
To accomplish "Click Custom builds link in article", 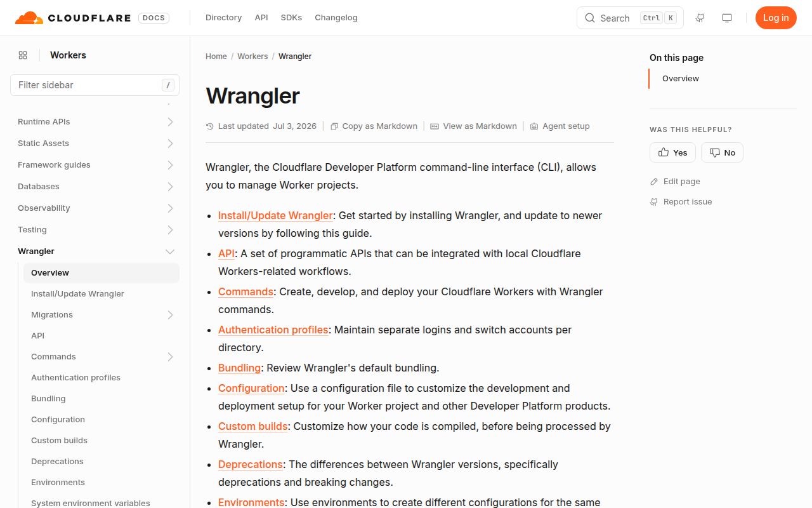I will [253, 427].
